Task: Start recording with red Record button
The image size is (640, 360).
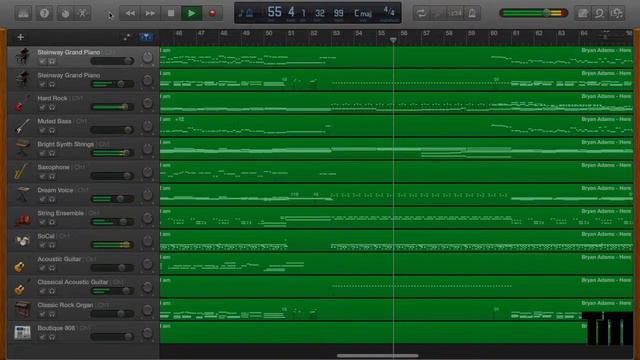Action: point(212,13)
